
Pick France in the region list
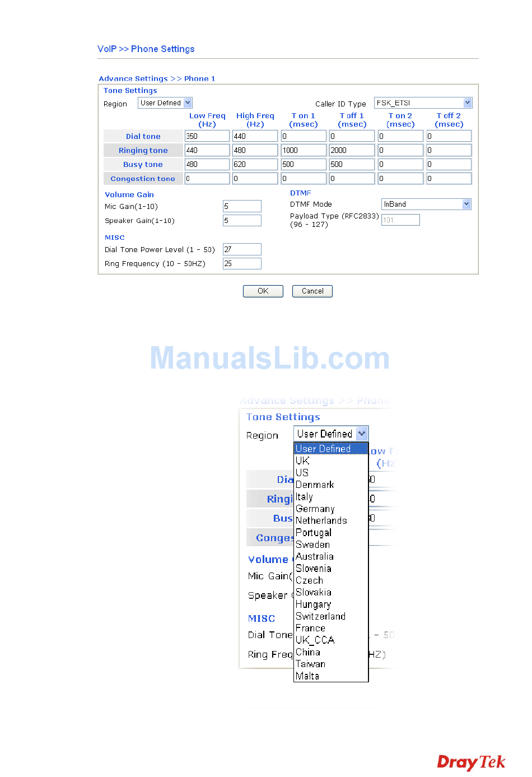click(331, 628)
